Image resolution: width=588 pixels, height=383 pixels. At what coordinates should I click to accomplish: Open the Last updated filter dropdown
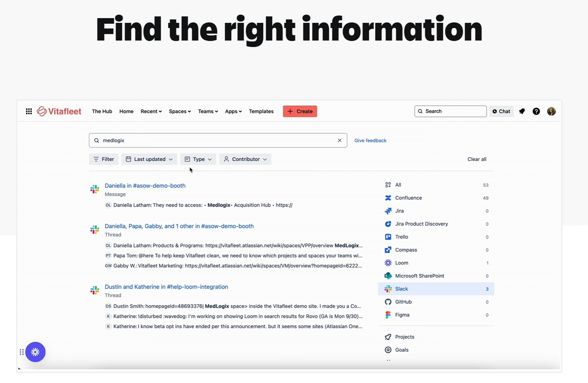pyautogui.click(x=149, y=159)
